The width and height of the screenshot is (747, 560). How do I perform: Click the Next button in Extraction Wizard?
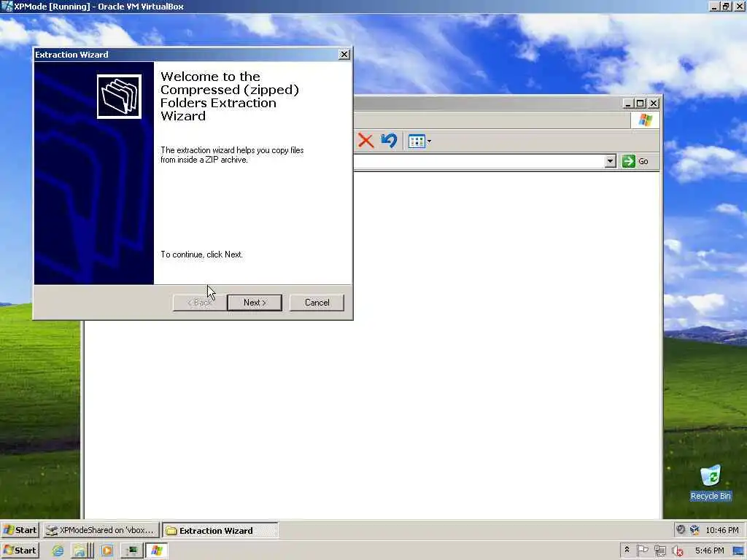pyautogui.click(x=255, y=303)
